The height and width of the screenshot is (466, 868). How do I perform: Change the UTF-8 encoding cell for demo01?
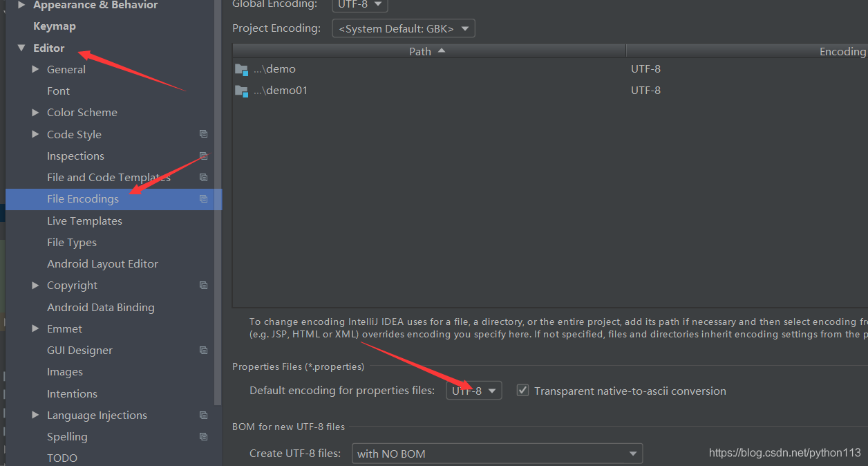(645, 91)
